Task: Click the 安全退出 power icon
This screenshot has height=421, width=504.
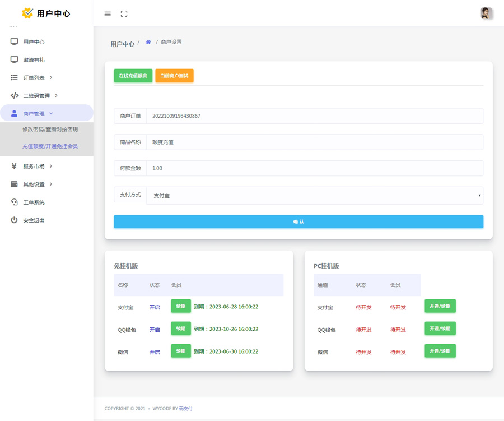Action: [15, 220]
